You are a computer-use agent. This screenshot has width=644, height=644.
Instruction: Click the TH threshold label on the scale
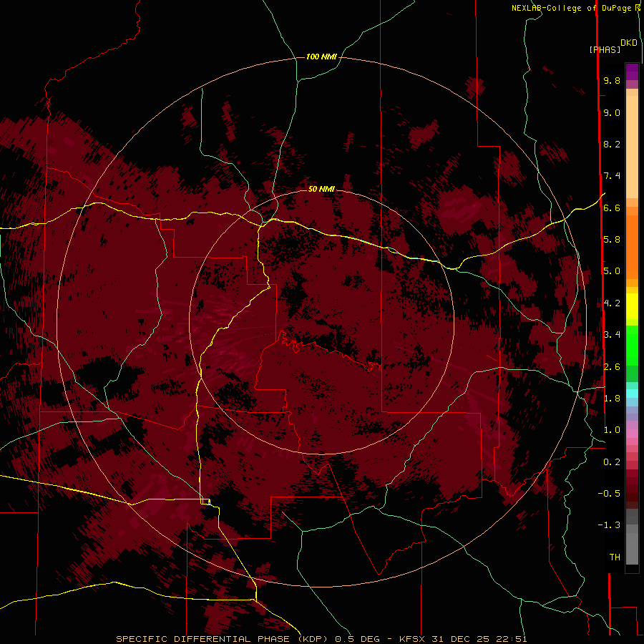click(x=615, y=557)
